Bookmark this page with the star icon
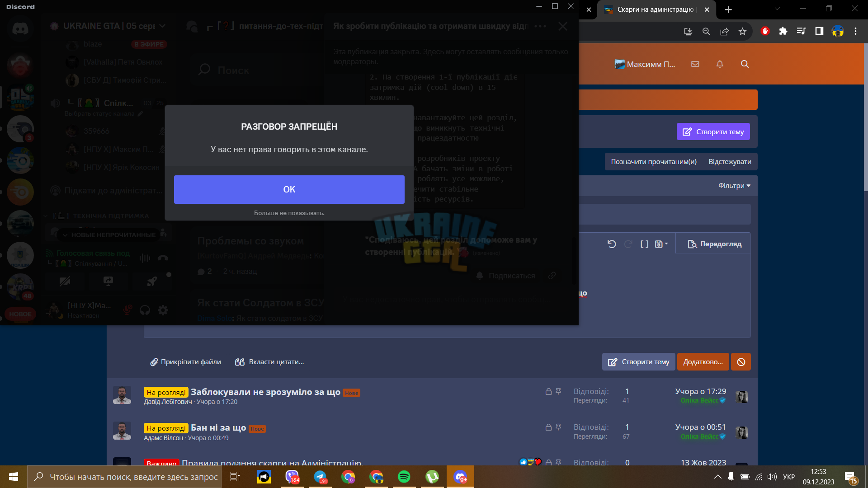 [742, 31]
